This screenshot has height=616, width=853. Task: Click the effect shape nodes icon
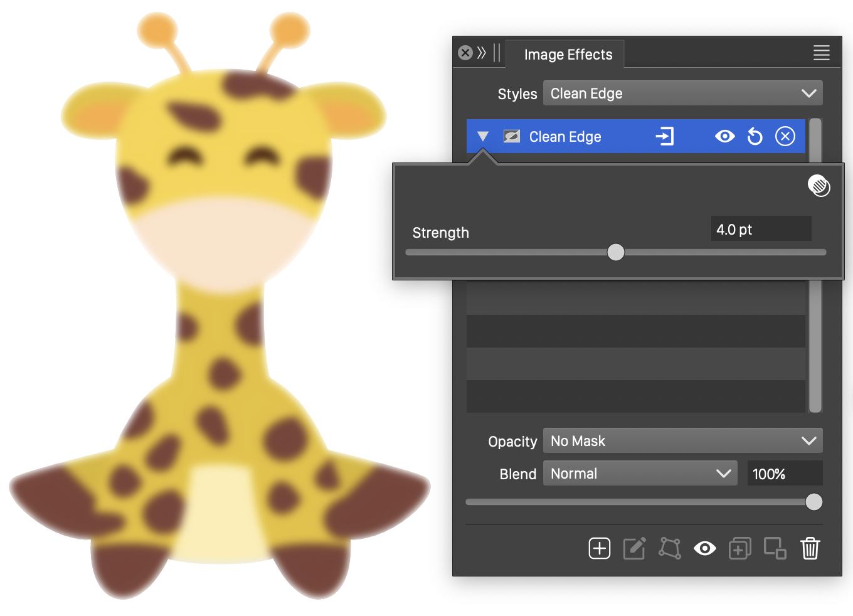pos(669,548)
